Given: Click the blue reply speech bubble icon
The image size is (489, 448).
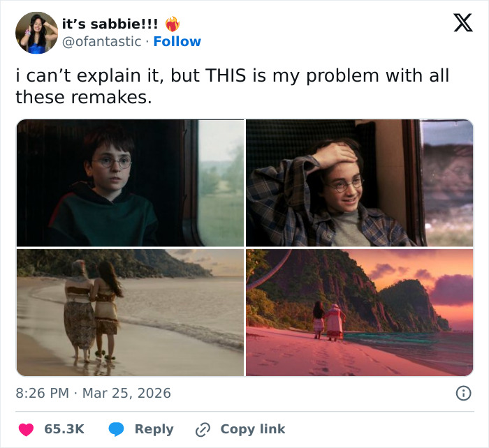Looking at the screenshot, I should pos(116,429).
